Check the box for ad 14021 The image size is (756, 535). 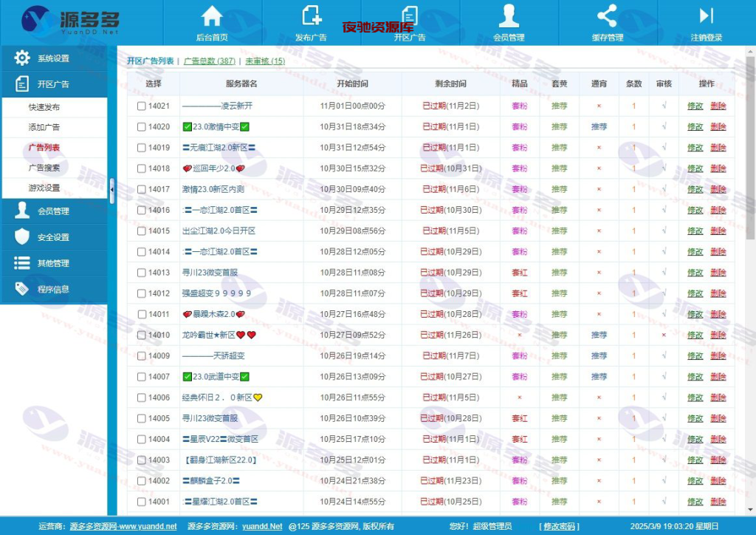pos(142,106)
